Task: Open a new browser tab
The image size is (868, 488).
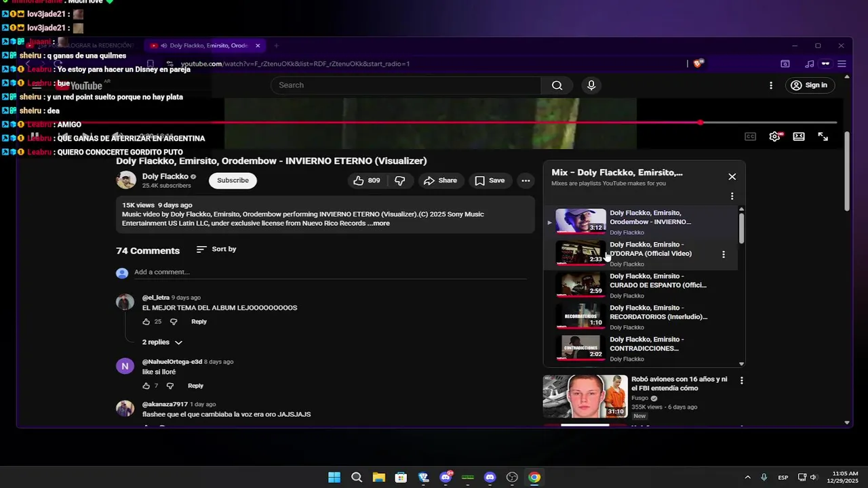Action: click(276, 45)
